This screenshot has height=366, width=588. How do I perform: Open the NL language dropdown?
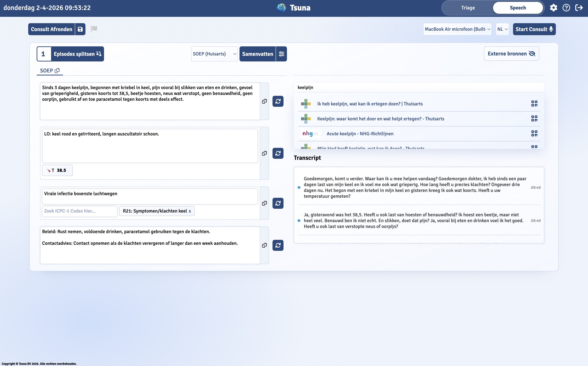pyautogui.click(x=502, y=29)
